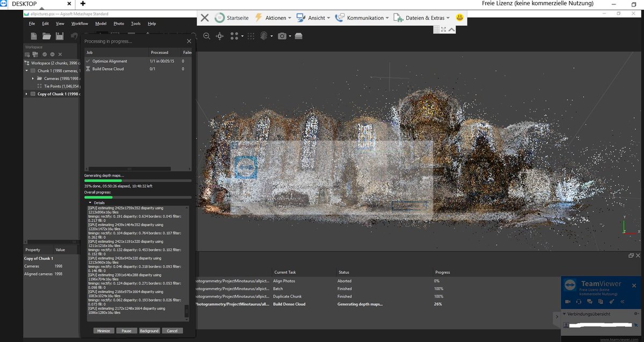Open the Workflow menu

(x=79, y=24)
